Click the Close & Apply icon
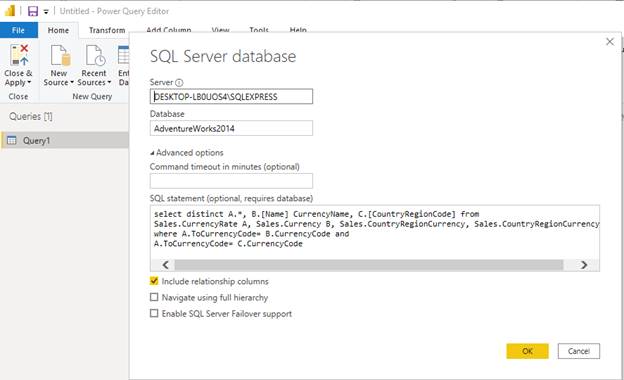Viewport: 624px width, 380px height. point(20,55)
